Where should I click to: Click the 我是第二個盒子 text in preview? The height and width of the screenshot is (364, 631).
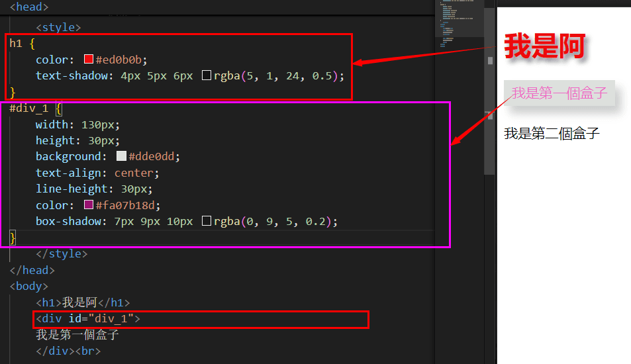pyautogui.click(x=552, y=134)
